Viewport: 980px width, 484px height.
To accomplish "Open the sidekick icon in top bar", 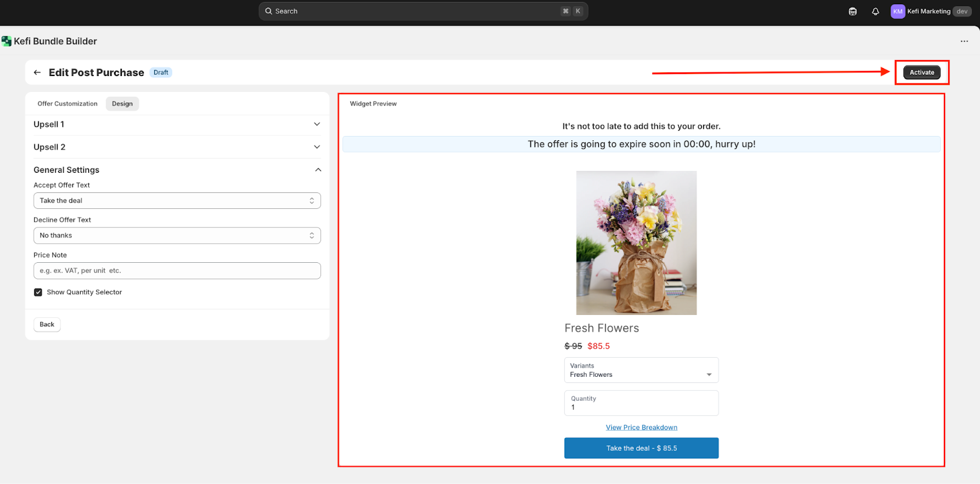I will pyautogui.click(x=853, y=12).
